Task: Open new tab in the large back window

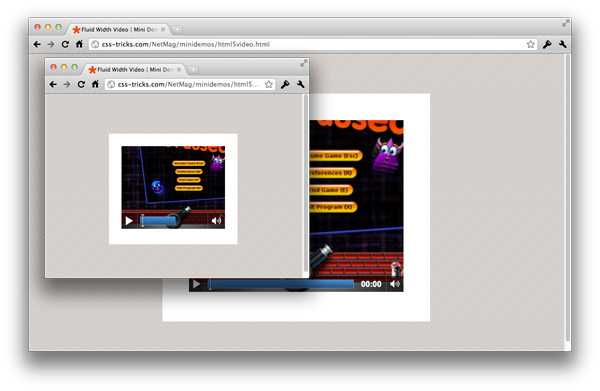Action: (x=177, y=29)
